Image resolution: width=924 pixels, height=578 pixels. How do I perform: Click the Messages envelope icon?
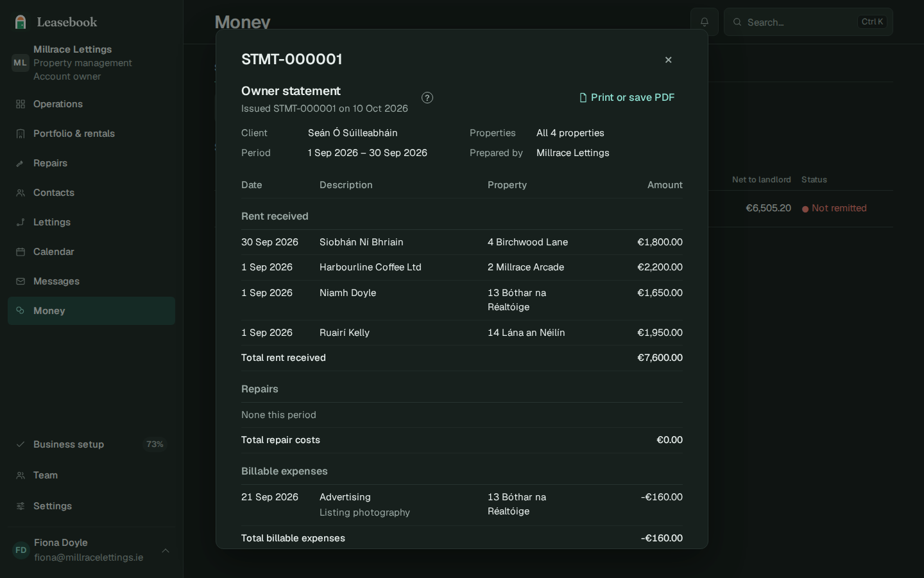21,281
